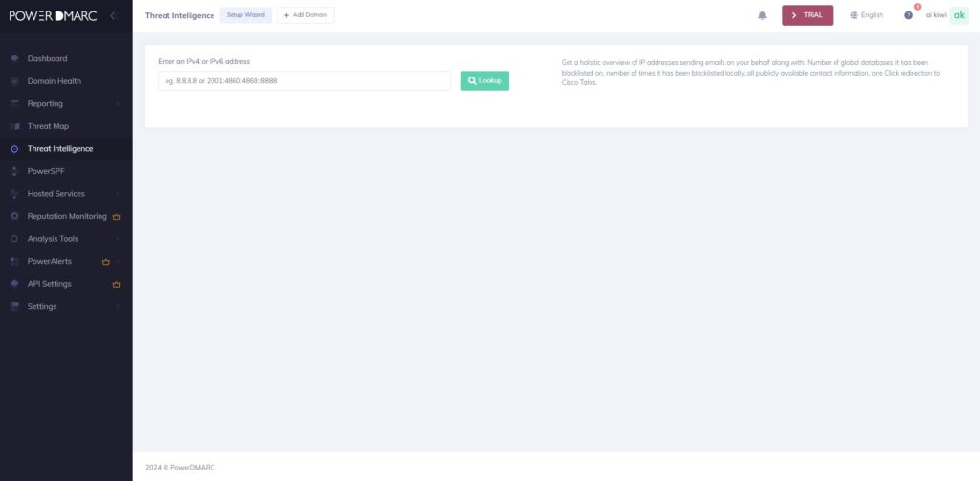Click the Hosted Services sidebar icon
Screen dimensions: 980x481
click(14, 194)
